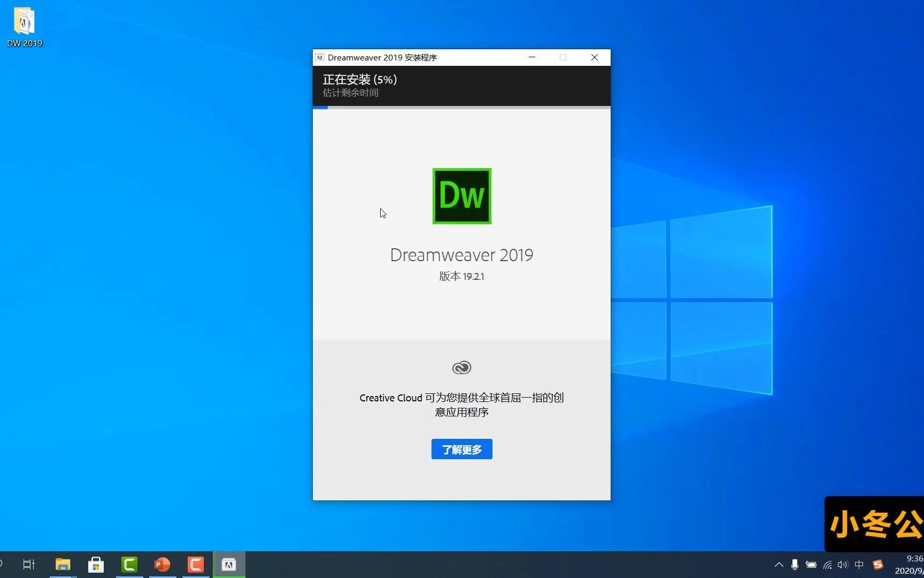Click the 版本 19.2.1 version text
This screenshot has width=924, height=578.
461,276
